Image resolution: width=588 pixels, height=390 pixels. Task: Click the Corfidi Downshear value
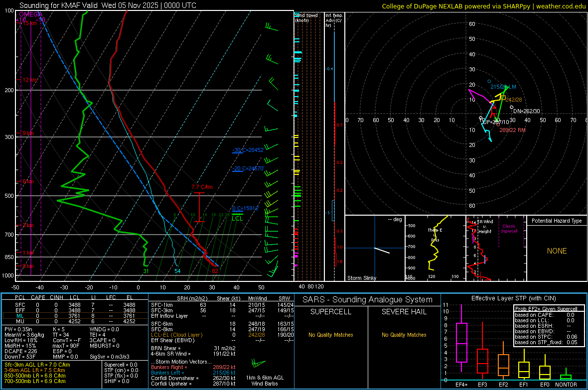(193, 378)
